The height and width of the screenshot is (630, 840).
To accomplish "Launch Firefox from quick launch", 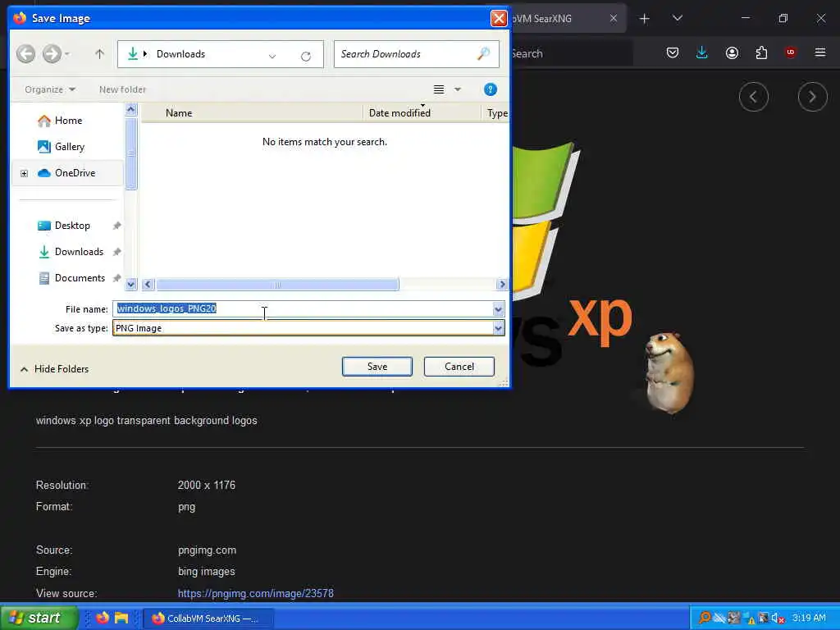I will pyautogui.click(x=103, y=618).
